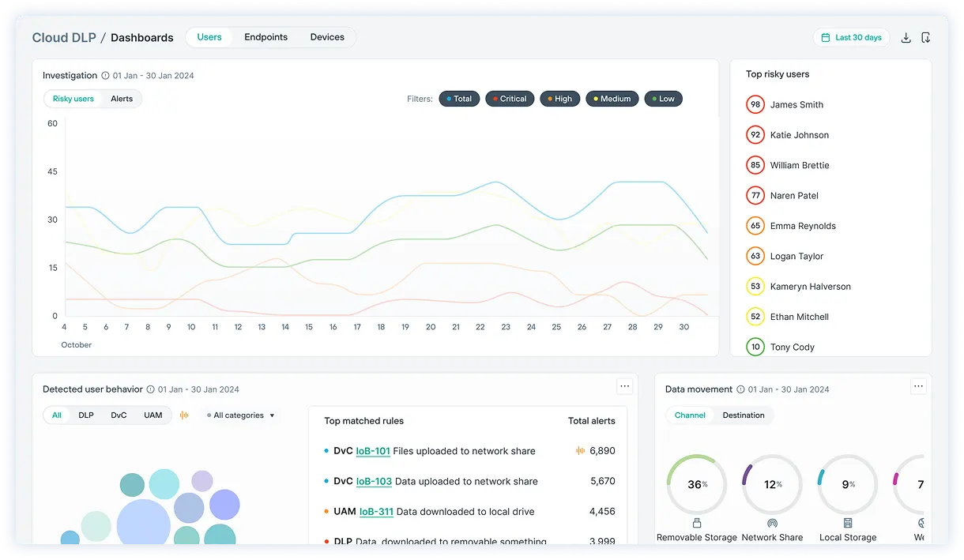The height and width of the screenshot is (560, 964).
Task: Click the 01 Jan - 30 Jan 2024 Investigation date
Action: tap(153, 76)
